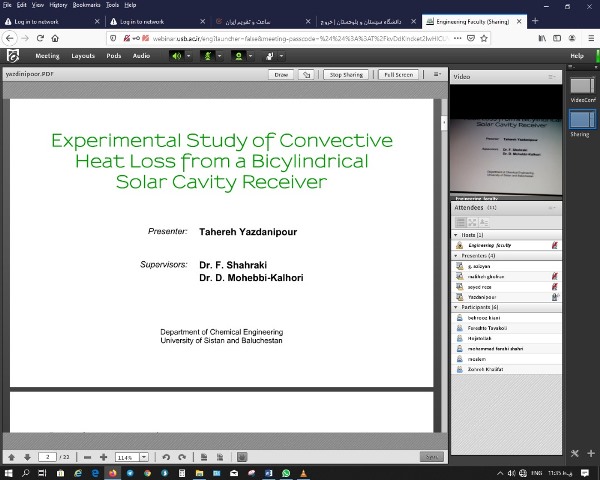Add a new layout with plus icon

click(591, 454)
